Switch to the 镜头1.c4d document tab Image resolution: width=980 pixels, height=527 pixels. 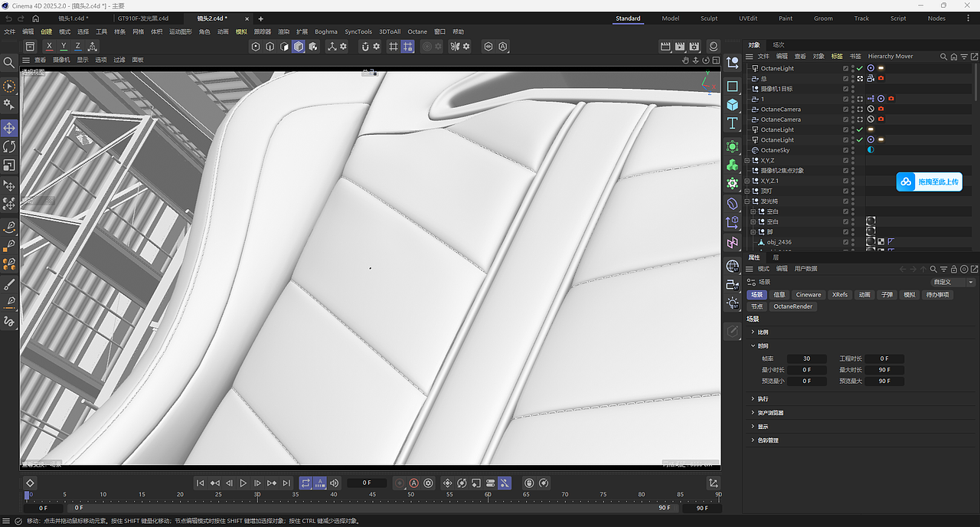tap(73, 18)
